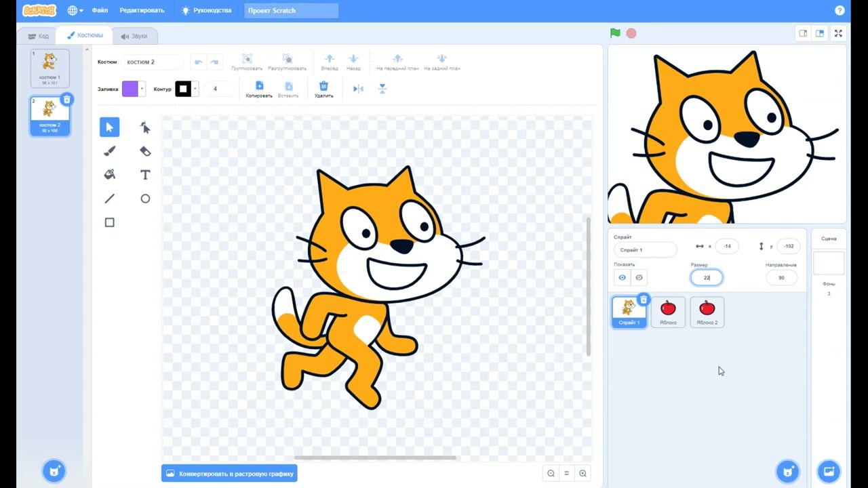This screenshot has height=488, width=868.
Task: Select the Rectangle tool
Action: (109, 222)
